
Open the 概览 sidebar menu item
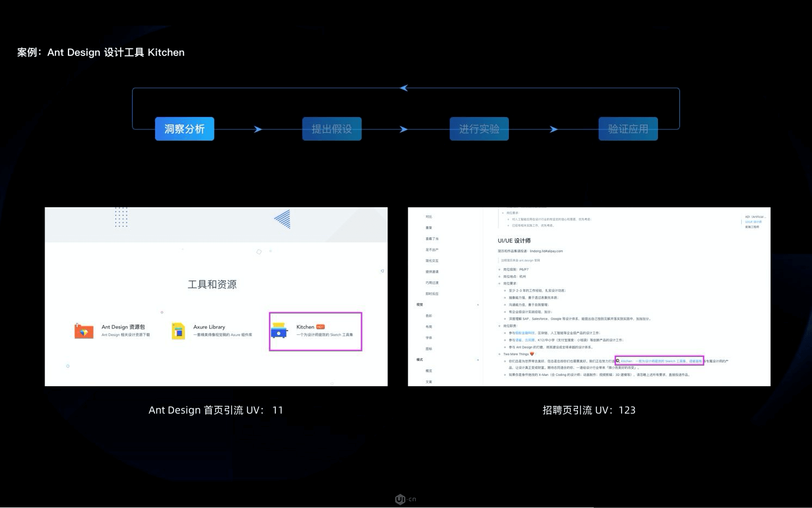click(x=429, y=371)
